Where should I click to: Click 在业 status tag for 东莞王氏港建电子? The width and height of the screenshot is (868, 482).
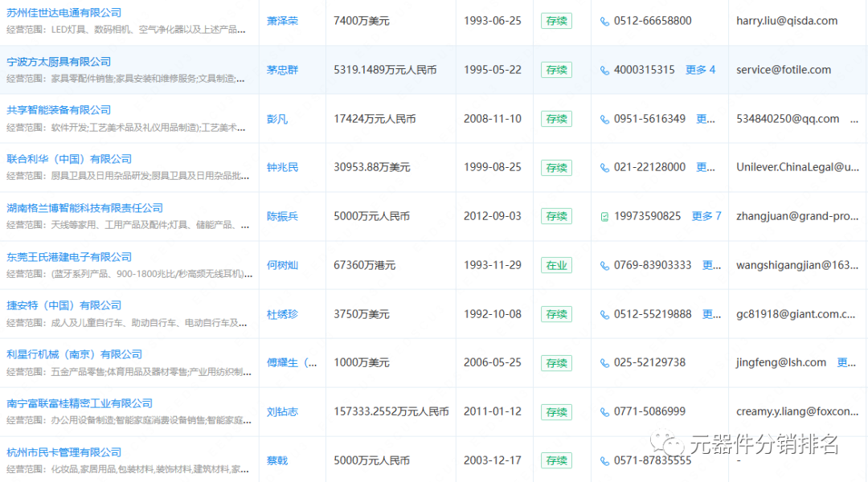click(x=556, y=265)
